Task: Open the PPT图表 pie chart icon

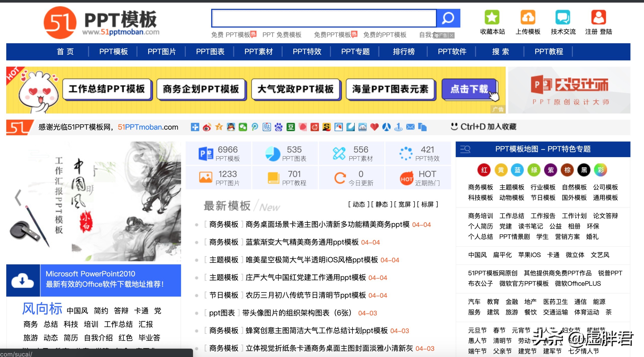Action: click(272, 154)
